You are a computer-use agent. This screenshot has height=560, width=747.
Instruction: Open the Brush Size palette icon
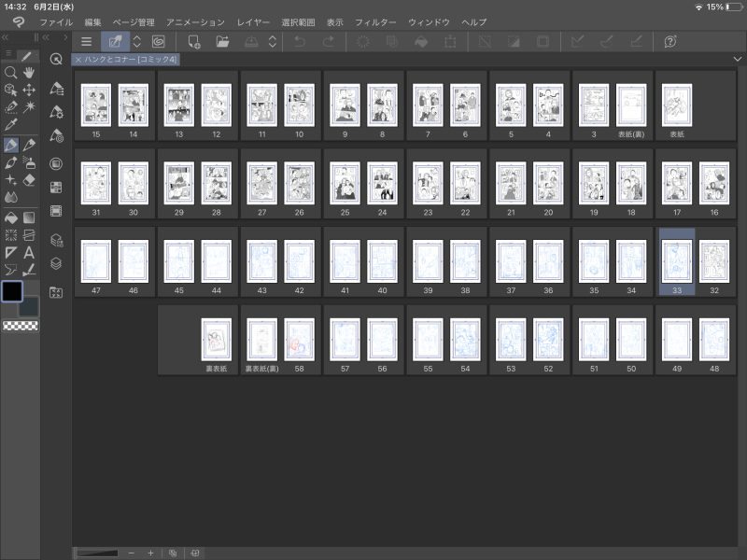[x=56, y=135]
